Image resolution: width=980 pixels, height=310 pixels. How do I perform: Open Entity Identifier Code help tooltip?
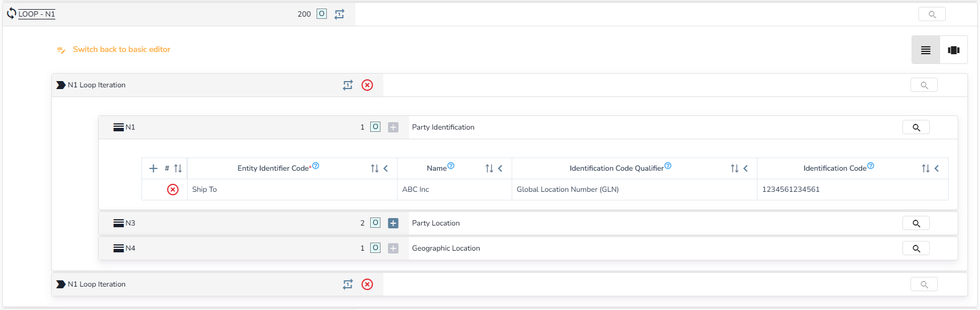click(316, 166)
